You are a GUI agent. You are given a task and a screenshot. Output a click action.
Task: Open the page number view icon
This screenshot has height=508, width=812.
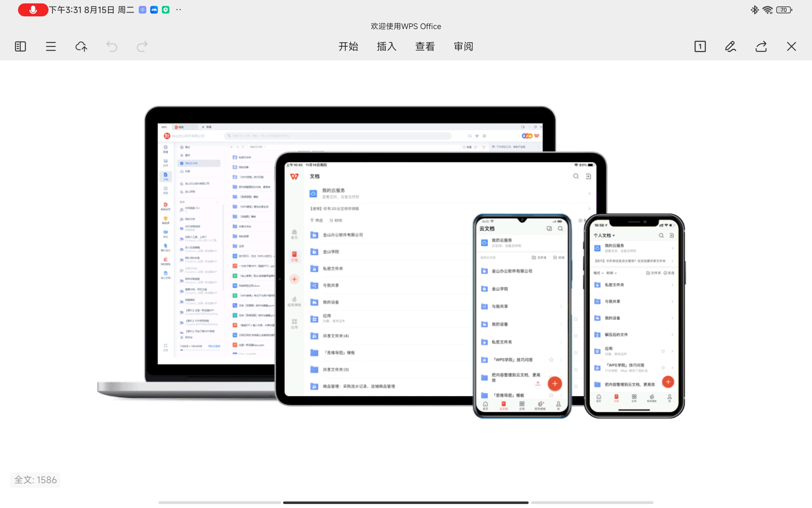(x=700, y=46)
